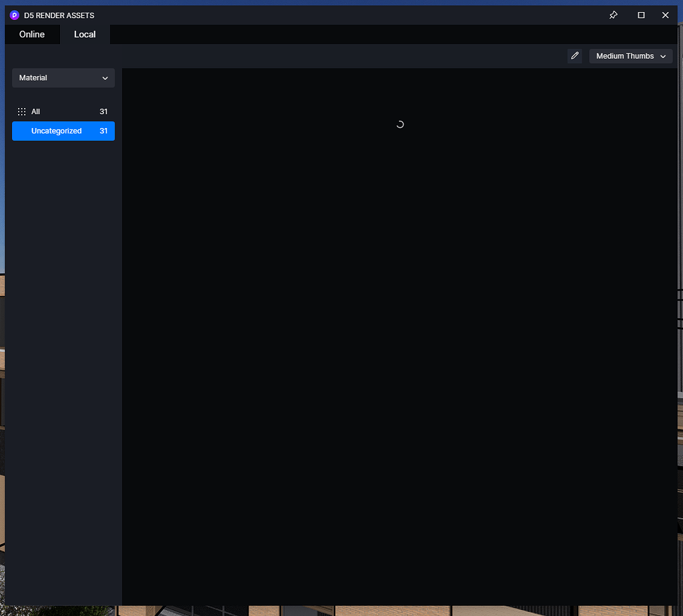Click the grid icon beside the All category
Screen dimensions: 683x616
(x=21, y=111)
